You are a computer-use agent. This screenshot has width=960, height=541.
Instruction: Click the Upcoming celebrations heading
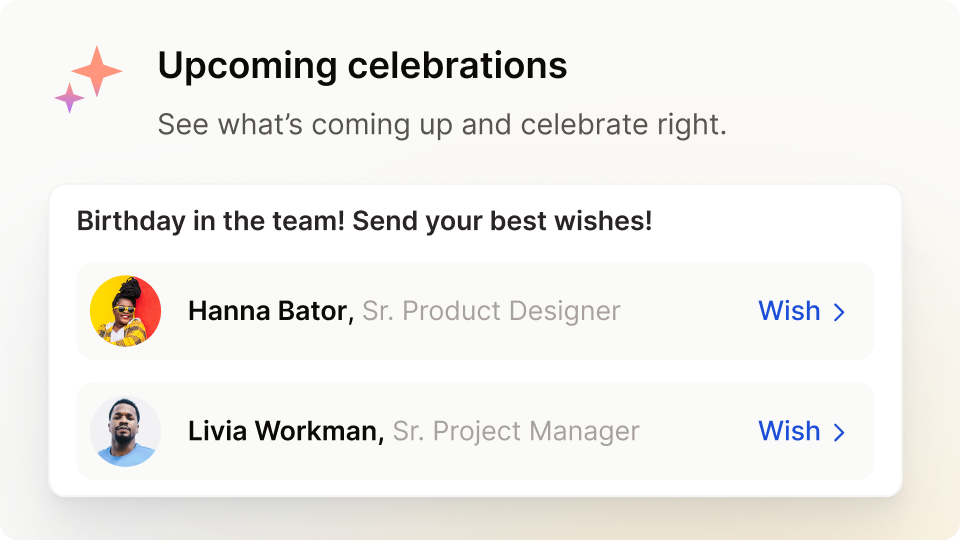point(362,66)
